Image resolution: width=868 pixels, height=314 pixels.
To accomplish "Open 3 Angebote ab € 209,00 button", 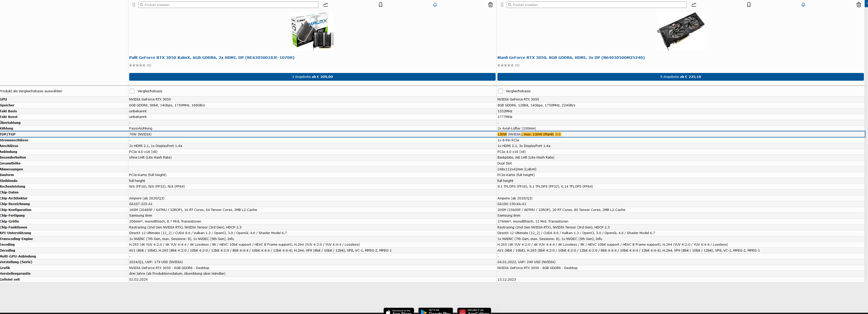I will pos(312,77).
